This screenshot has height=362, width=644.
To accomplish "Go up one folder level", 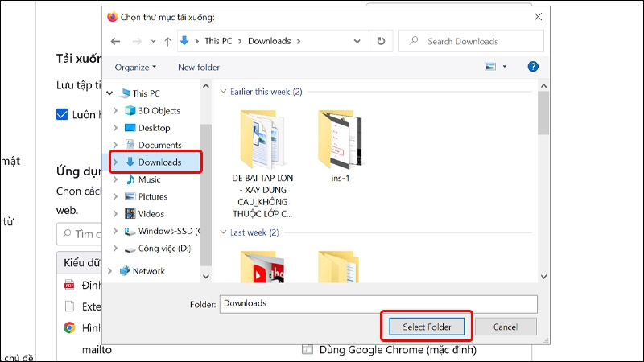I will click(x=167, y=42).
